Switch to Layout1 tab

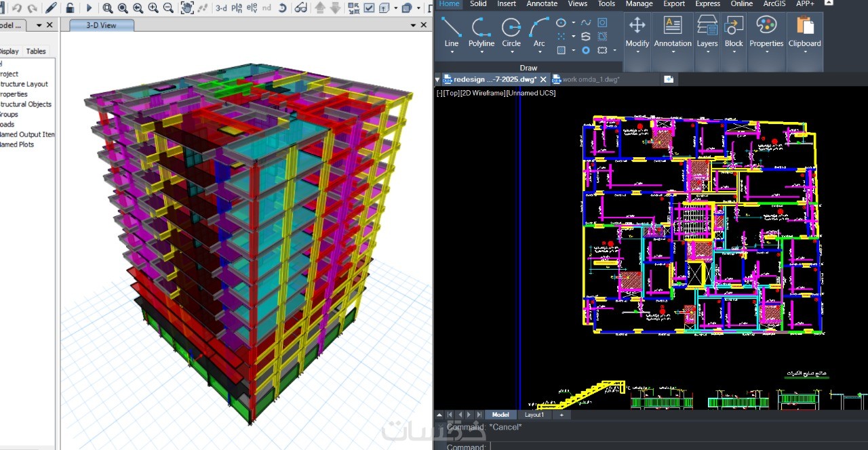[534, 415]
